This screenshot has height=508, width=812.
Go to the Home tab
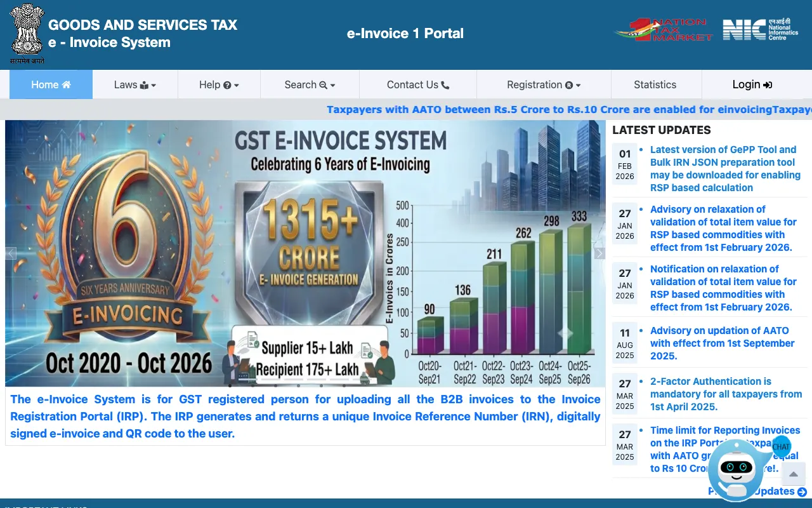(51, 84)
